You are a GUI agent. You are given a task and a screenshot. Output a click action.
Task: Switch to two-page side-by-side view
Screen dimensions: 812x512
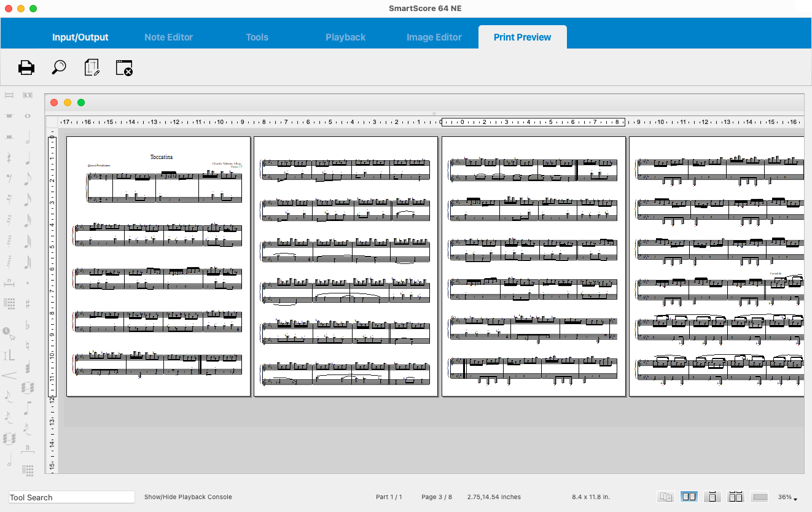[689, 497]
